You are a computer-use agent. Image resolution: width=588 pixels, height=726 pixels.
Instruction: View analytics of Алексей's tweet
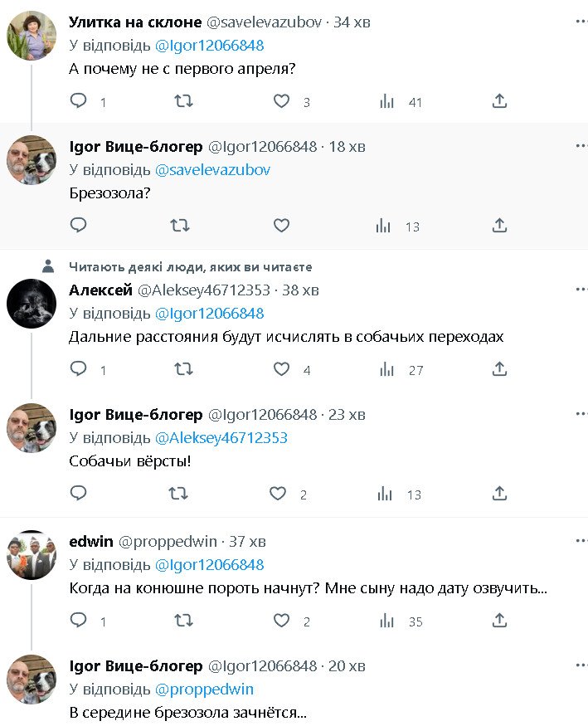point(386,369)
